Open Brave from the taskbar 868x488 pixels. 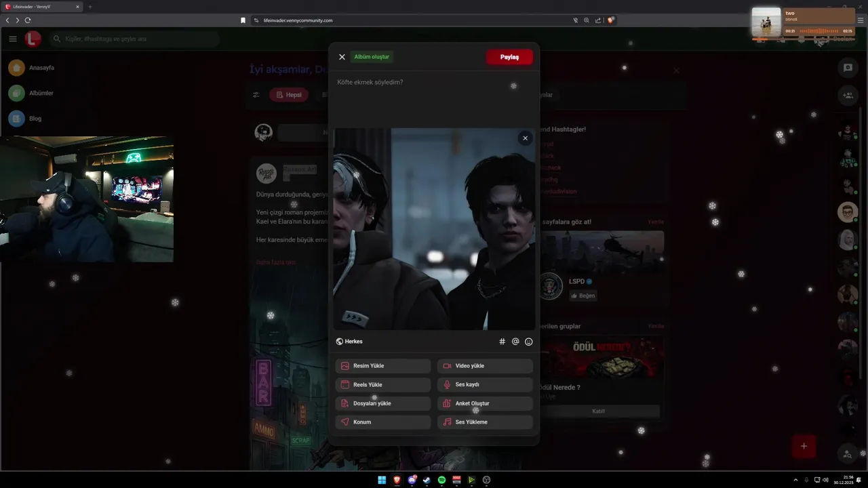point(397,480)
